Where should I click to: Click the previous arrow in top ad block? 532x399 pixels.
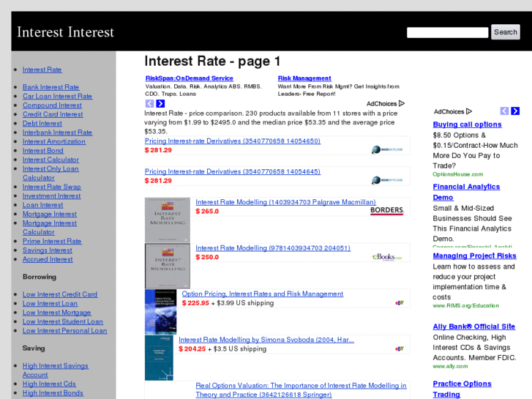point(149,103)
